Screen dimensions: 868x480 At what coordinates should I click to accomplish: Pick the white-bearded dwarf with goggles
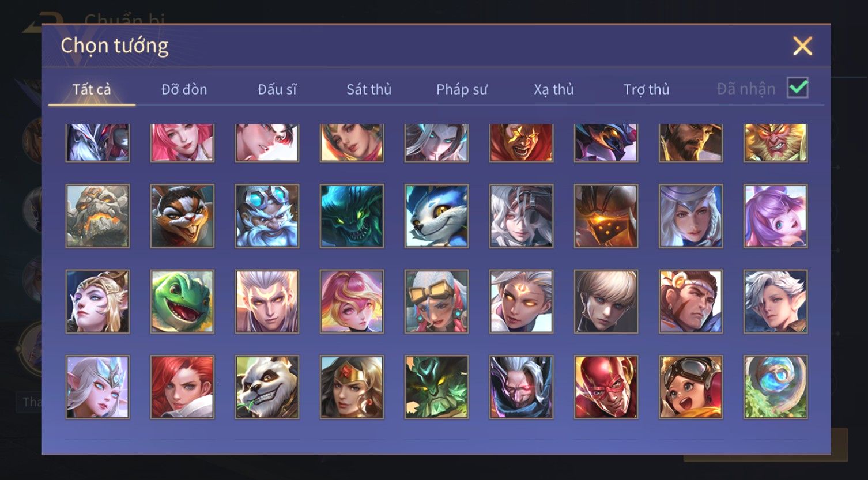pyautogui.click(x=267, y=216)
